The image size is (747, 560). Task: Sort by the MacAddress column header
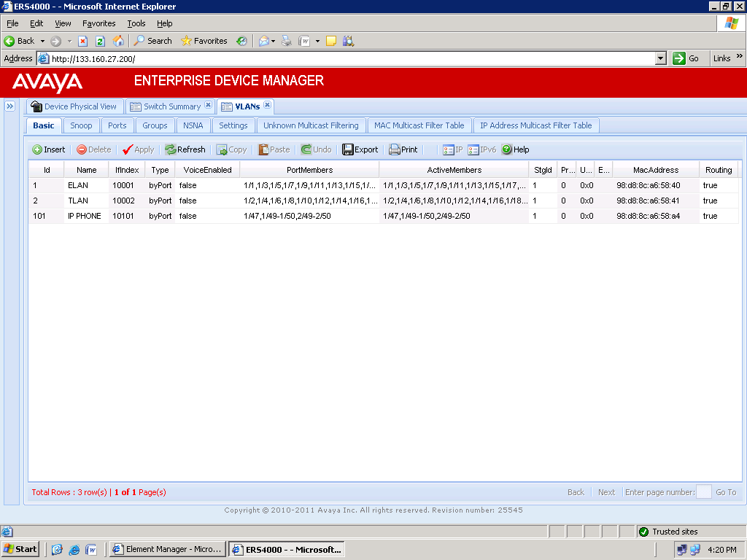[656, 170]
